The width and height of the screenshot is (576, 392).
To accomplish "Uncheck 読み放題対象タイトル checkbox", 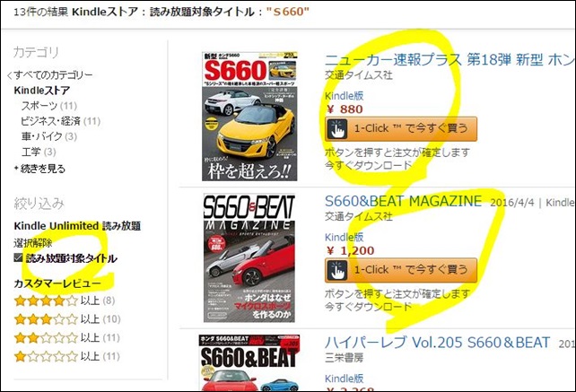I will (x=18, y=258).
